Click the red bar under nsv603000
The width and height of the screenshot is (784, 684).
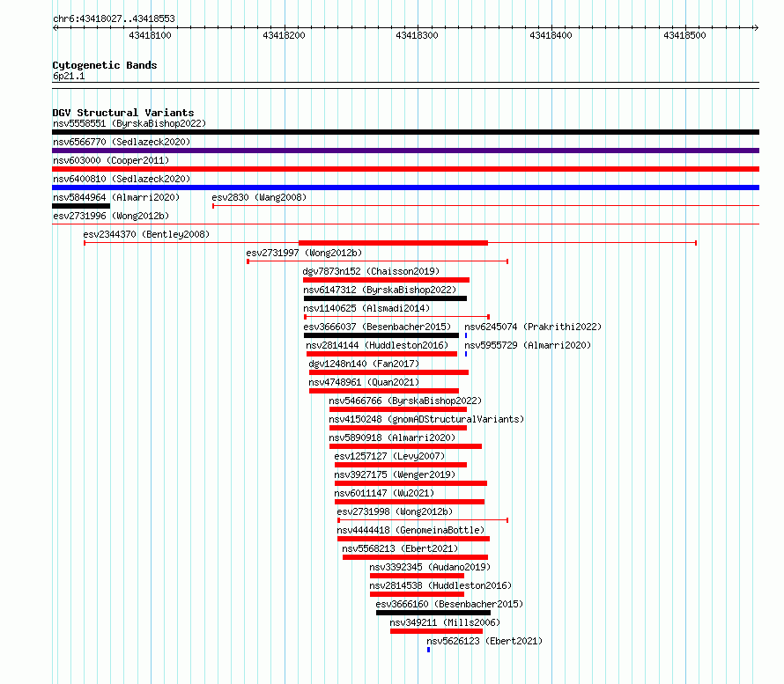click(x=405, y=169)
